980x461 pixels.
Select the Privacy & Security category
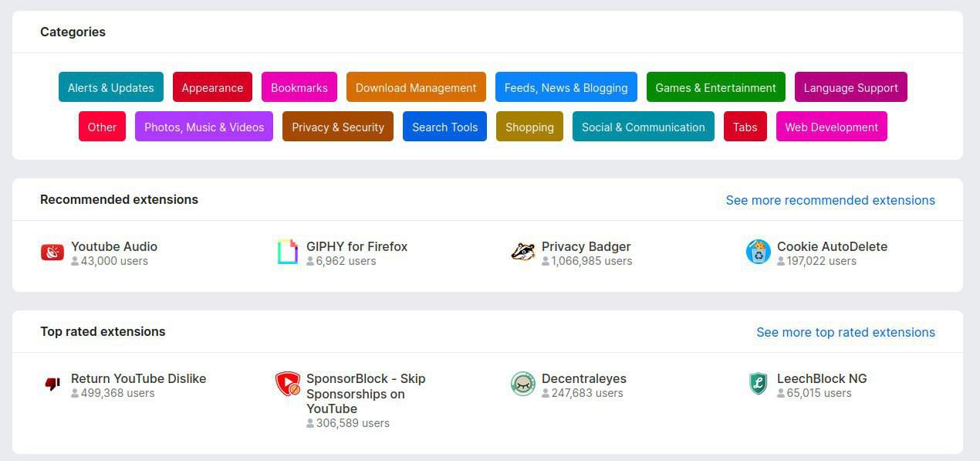pos(338,127)
